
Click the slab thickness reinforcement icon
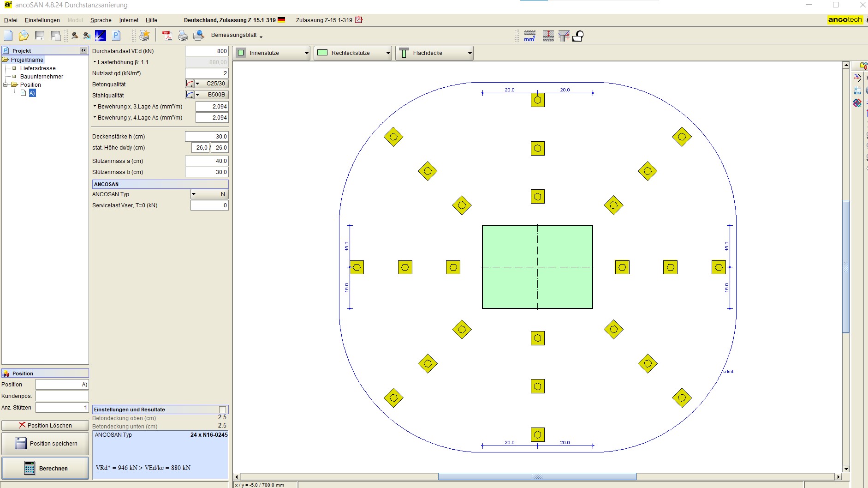(x=548, y=36)
